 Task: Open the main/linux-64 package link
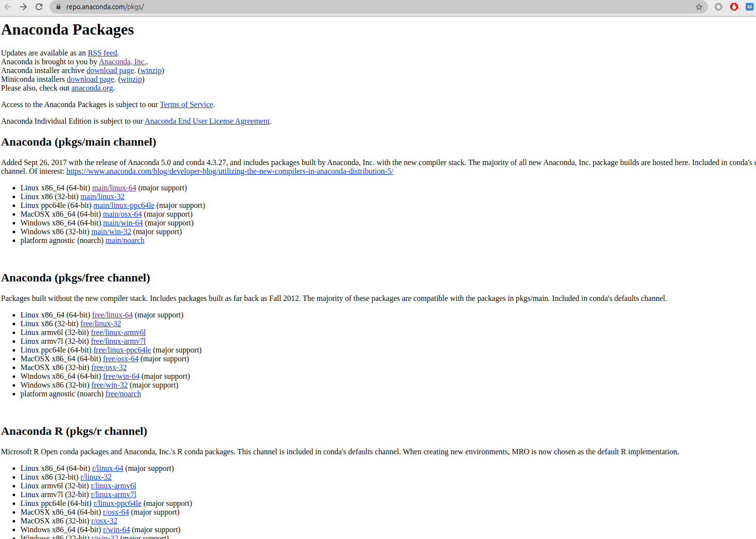pos(114,188)
